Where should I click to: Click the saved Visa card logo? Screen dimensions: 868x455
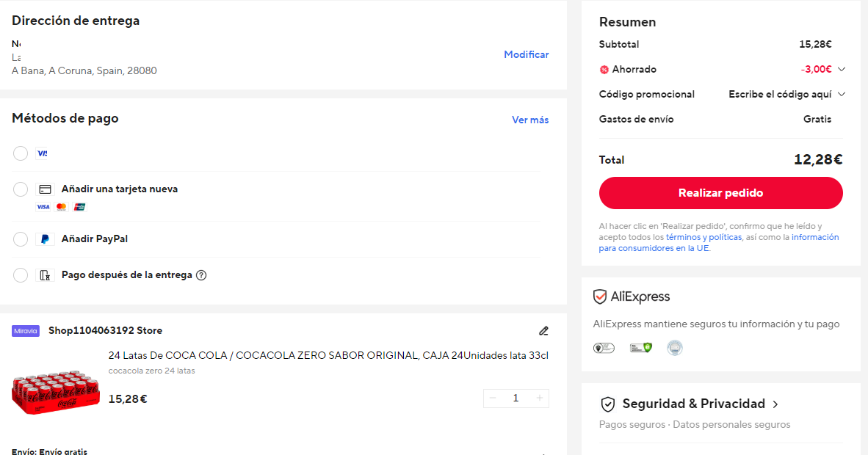(42, 153)
